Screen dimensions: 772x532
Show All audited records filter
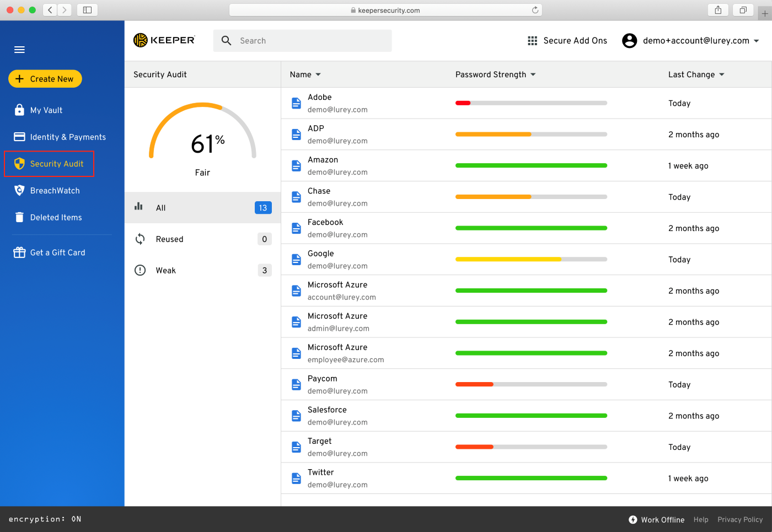click(203, 208)
